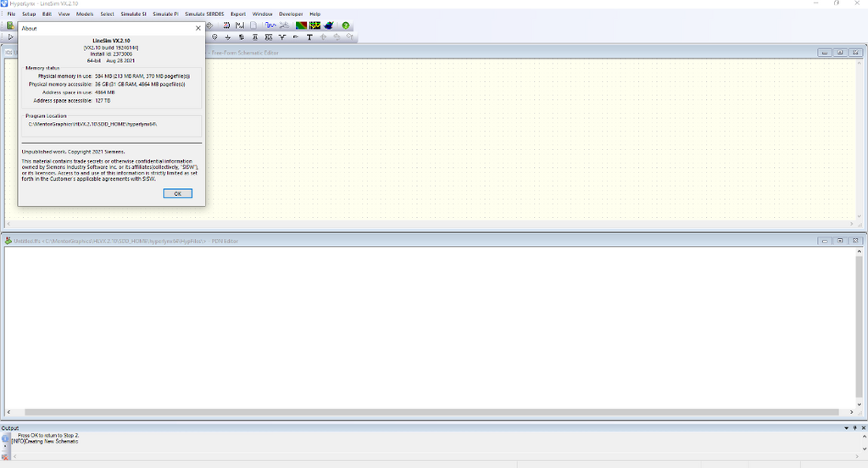Screen dimensions: 868x468
Task: Click program location path text in About dialog
Action: click(x=92, y=124)
